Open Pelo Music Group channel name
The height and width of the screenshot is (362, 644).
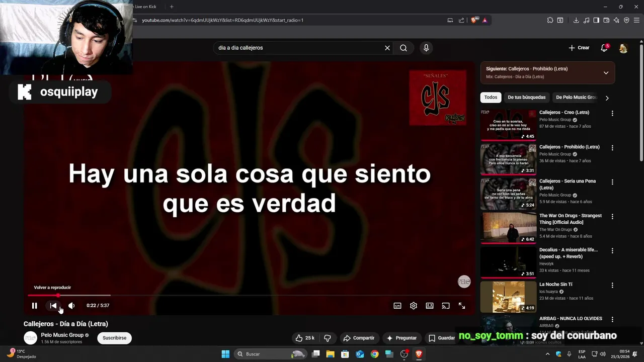pos(62,335)
